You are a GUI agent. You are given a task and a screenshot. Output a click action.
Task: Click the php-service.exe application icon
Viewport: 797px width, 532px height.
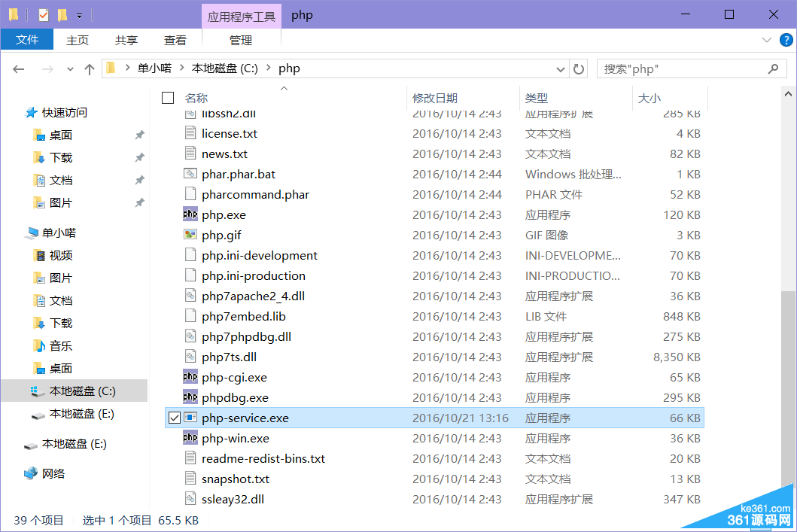(190, 418)
